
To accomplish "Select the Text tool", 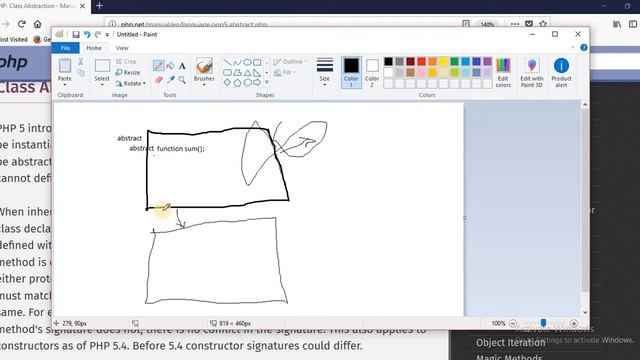I will pos(182,65).
